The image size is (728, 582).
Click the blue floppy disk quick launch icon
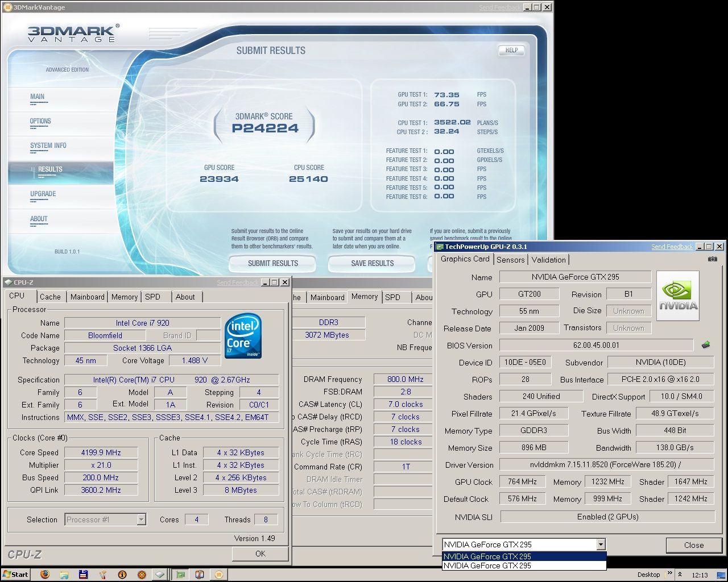[84, 575]
